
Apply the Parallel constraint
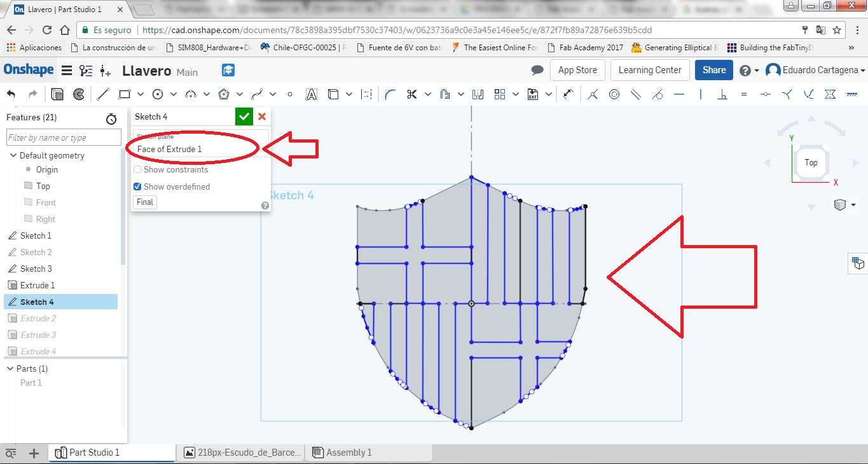[x=636, y=94]
